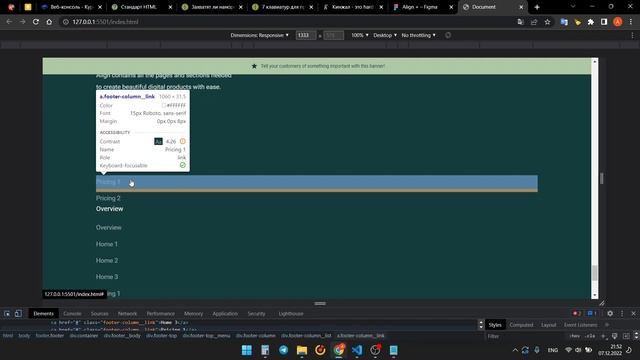Switch to the Lighthouse tab
Viewport: 640px width, 360px height.
[291, 313]
